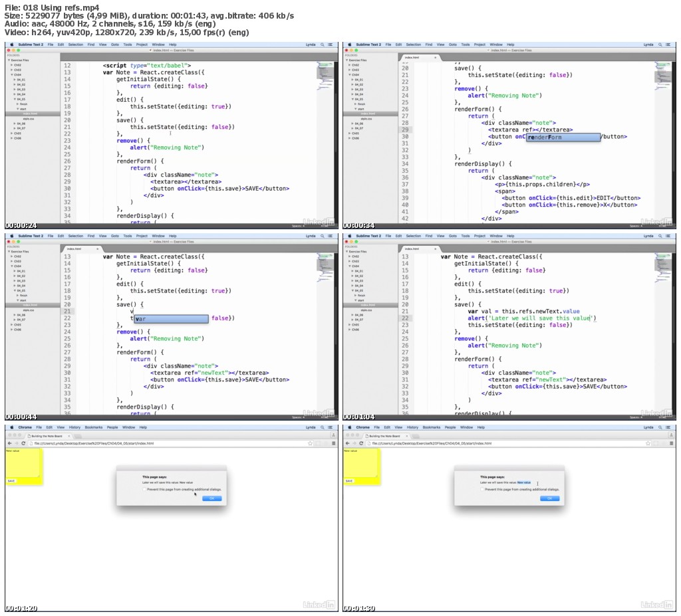Viewport: 681px width, 616px height.
Task: Click the SAVE button on the 00:01:30 yellow note
Action: point(349,481)
